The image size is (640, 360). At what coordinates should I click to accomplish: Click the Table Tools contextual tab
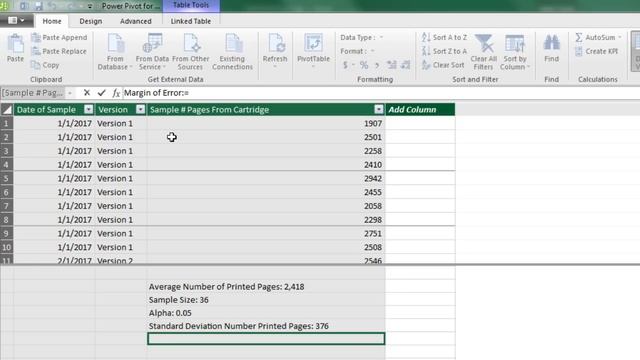click(191, 5)
